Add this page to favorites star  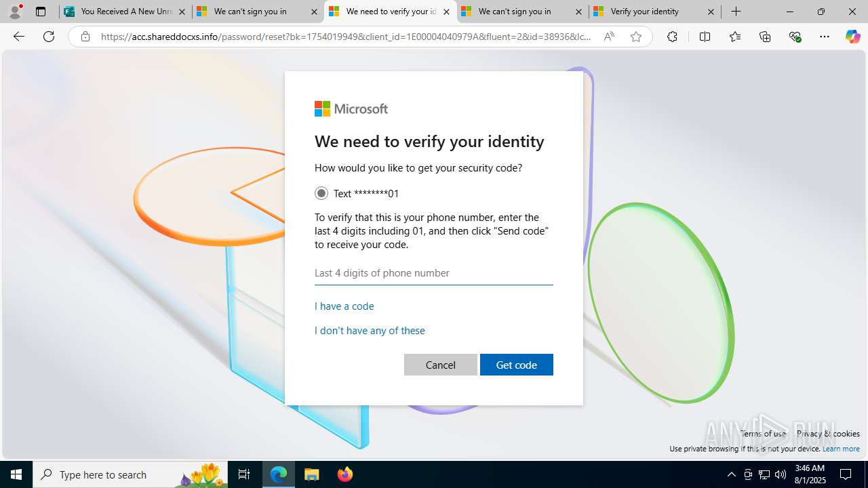pyautogui.click(x=635, y=37)
